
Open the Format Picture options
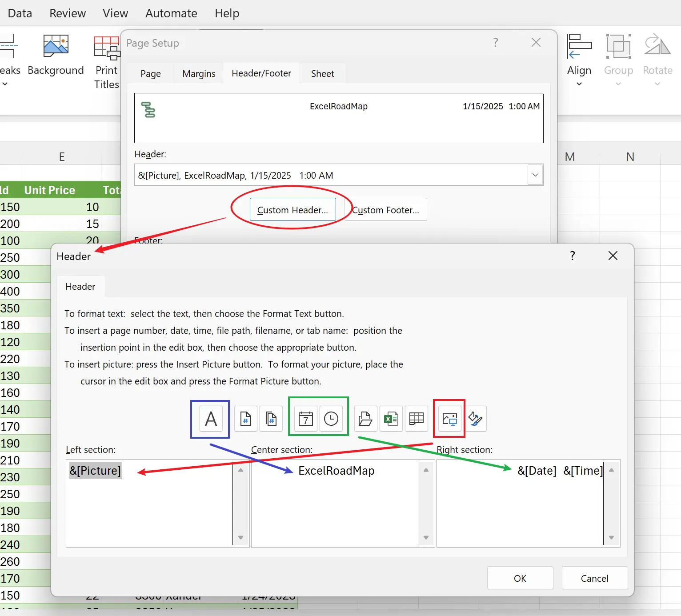[476, 418]
